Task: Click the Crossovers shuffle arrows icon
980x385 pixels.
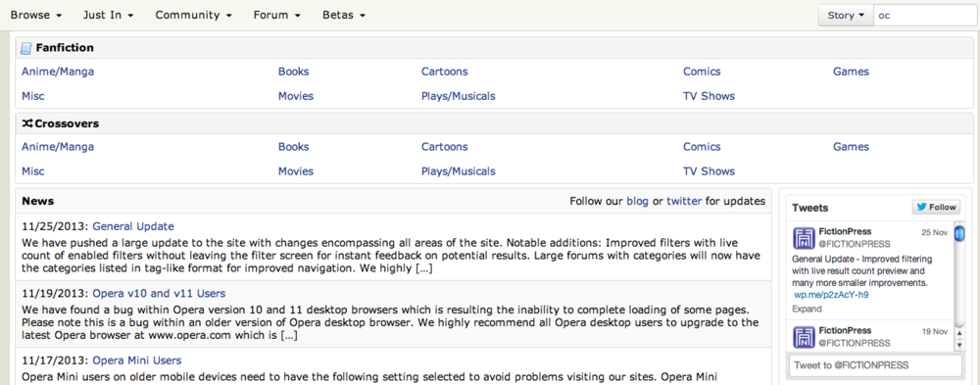Action: coord(27,123)
